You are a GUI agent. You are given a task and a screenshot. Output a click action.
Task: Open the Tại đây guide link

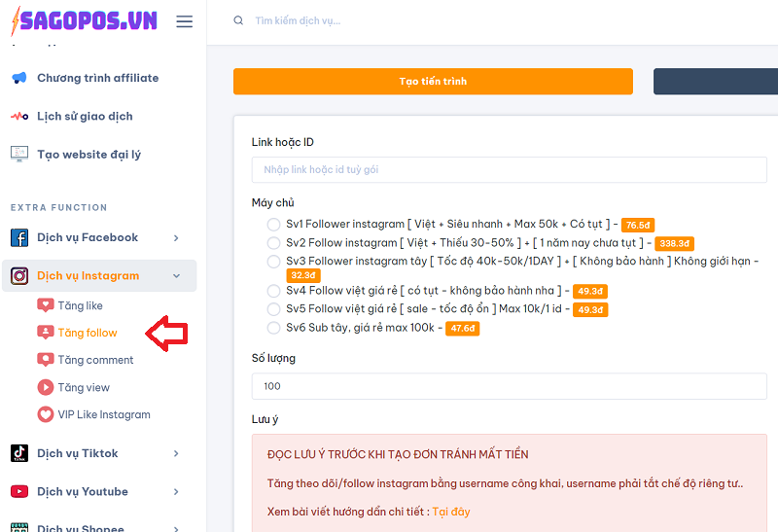[x=450, y=512]
